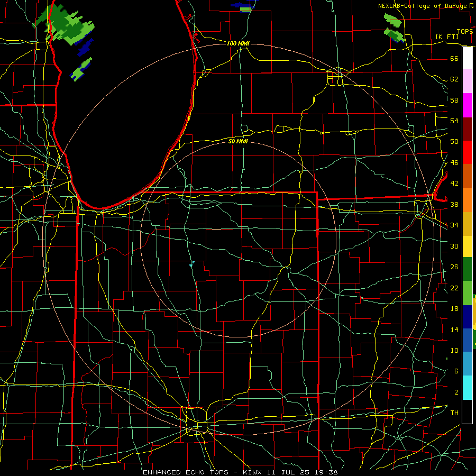This screenshot has height=476, width=476.
Task: Click the dark orange legend swatch
Action: [467, 176]
